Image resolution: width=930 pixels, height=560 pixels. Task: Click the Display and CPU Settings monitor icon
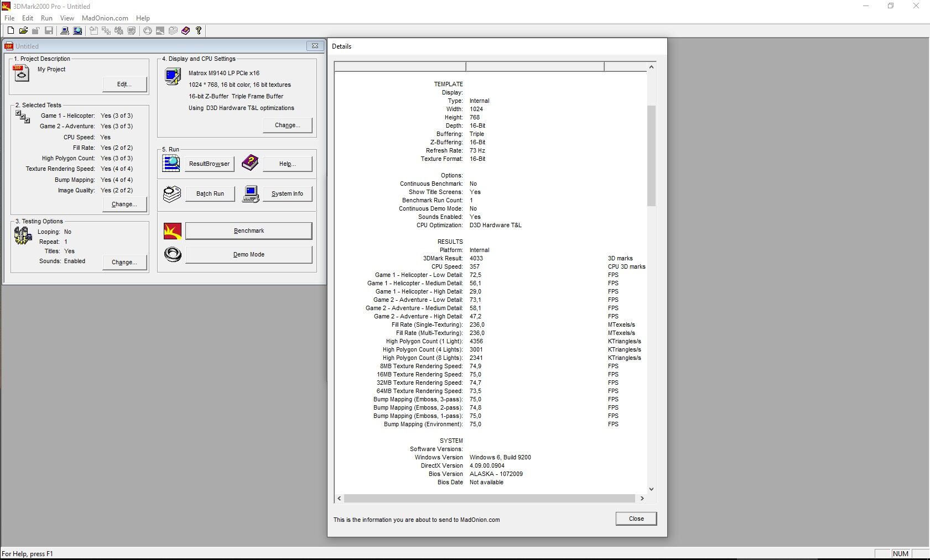click(x=173, y=76)
